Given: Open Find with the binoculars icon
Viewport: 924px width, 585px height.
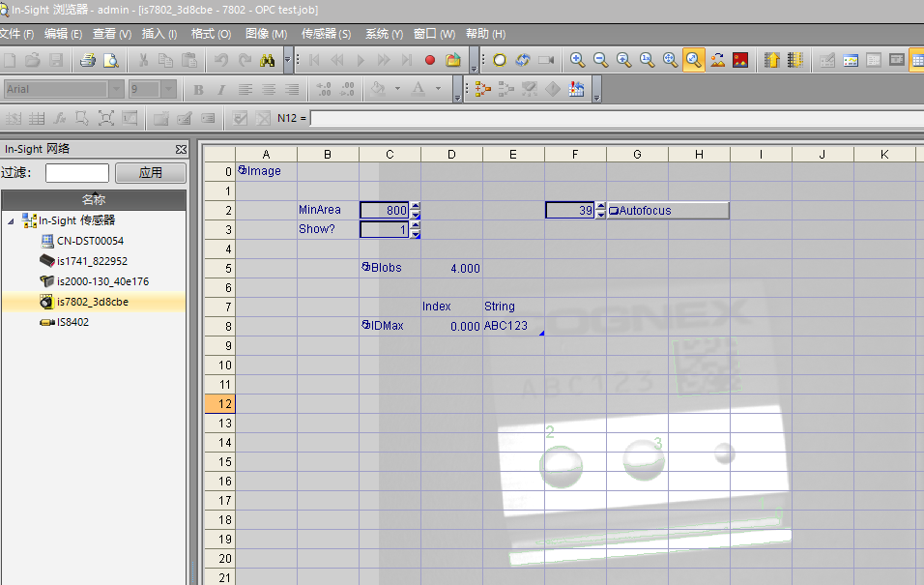Looking at the screenshot, I should tap(267, 60).
